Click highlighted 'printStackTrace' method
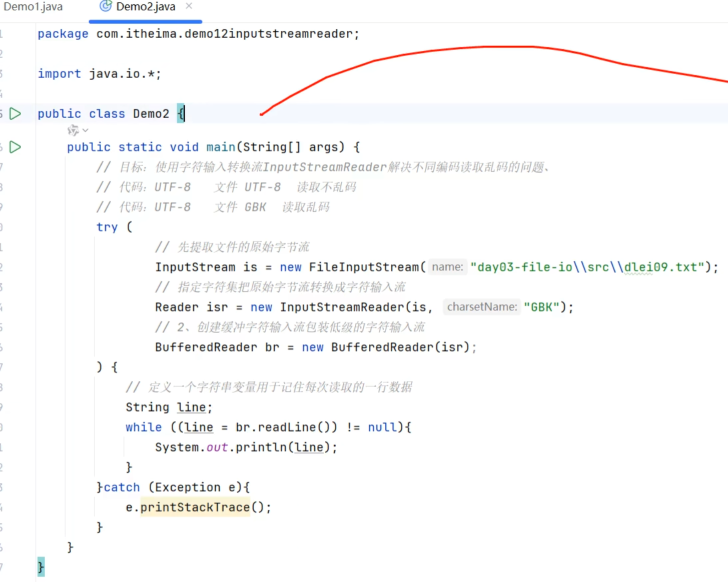 (x=195, y=507)
